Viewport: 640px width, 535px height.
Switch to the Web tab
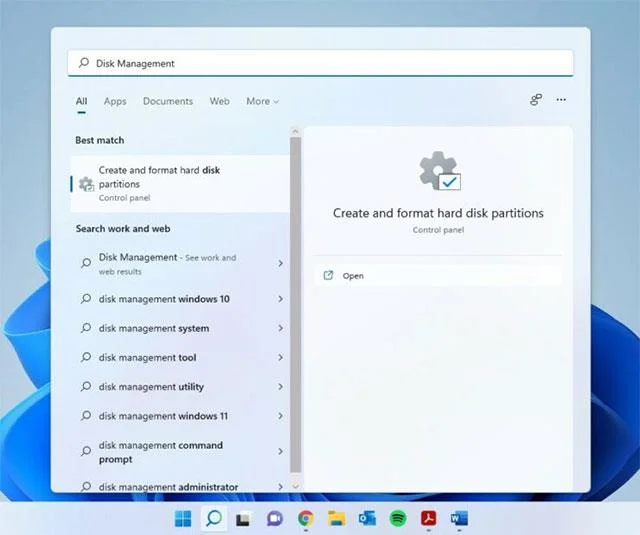pos(220,101)
